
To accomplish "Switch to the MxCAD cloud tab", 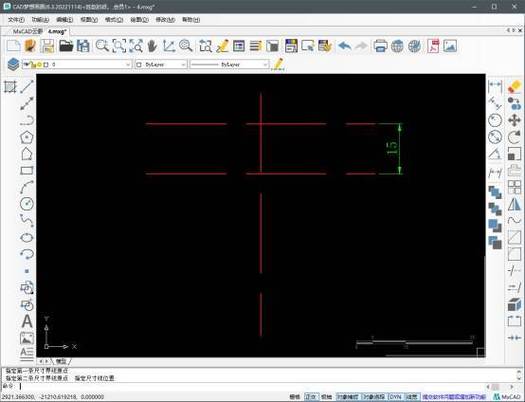I will pyautogui.click(x=28, y=31).
